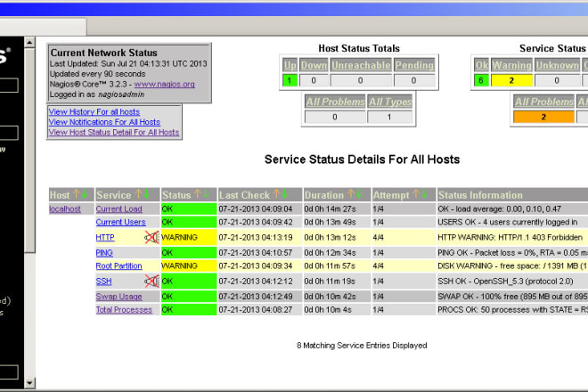588x392 pixels.
Task: Click host Down count 0 cell
Action: [314, 80]
